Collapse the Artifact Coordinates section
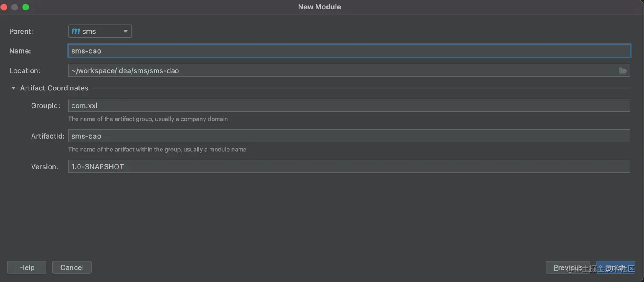 [13, 88]
